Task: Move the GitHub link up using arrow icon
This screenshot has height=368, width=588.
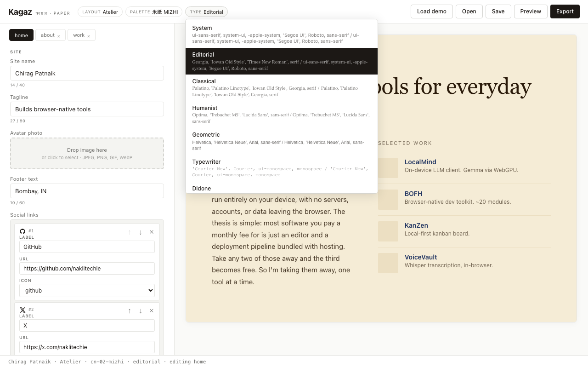Action: tap(129, 232)
